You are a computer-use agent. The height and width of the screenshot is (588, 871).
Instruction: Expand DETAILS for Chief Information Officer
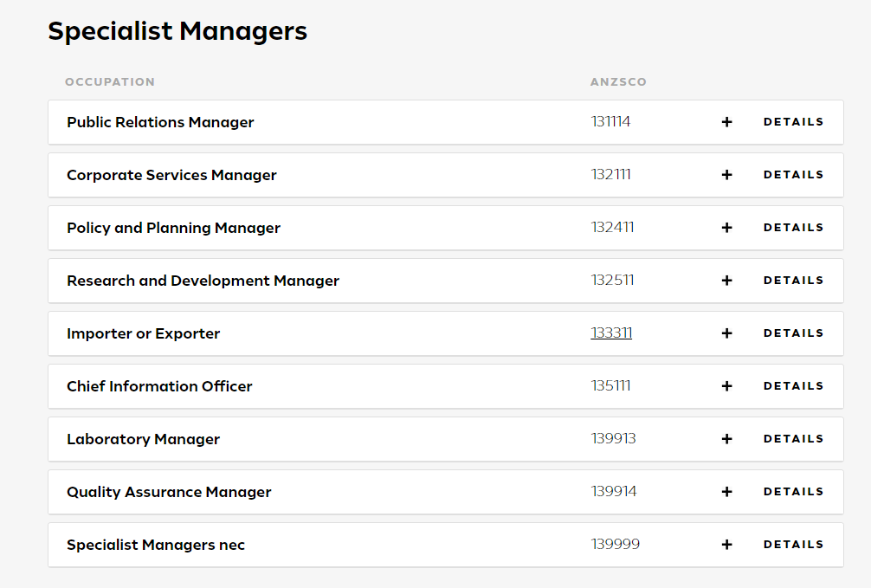[x=793, y=386]
